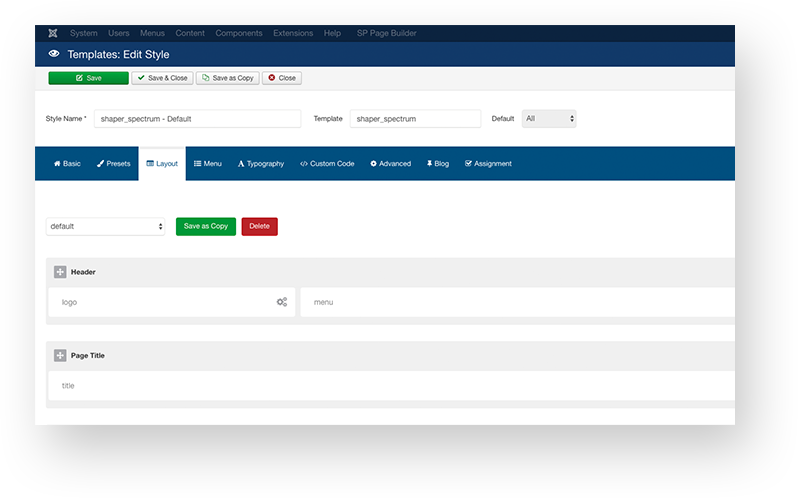Switch to the Presets tab

click(x=113, y=164)
